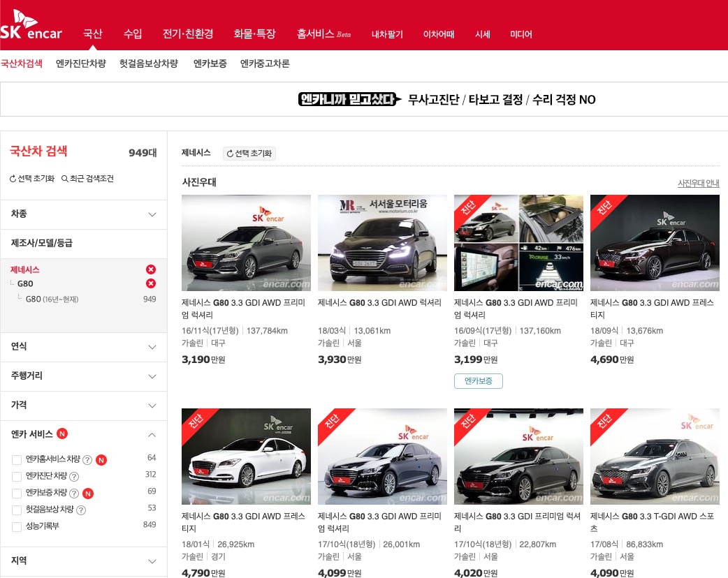Image resolution: width=728 pixels, height=578 pixels.
Task: Click title of the 86,833km G80 스포츠 listing
Action: click(x=653, y=522)
